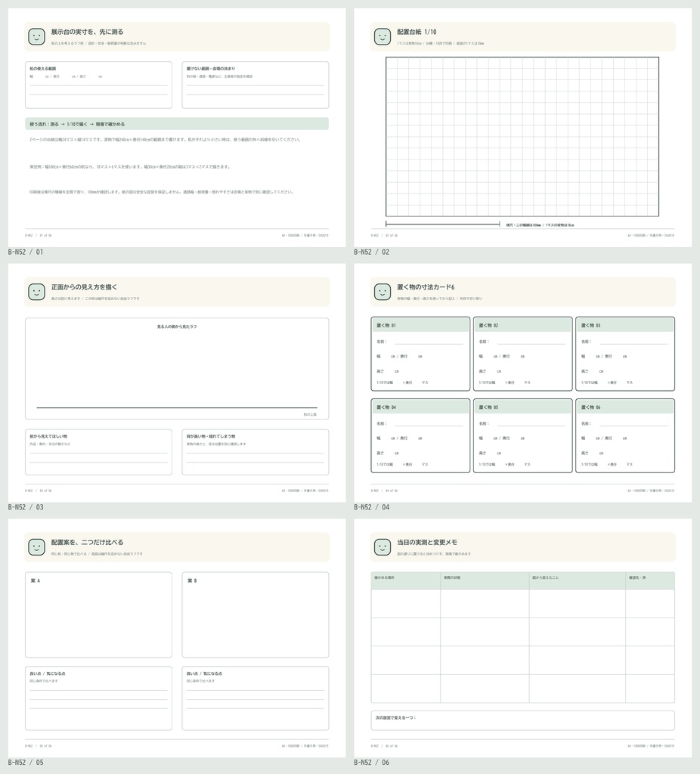700x774 pixels.
Task: Click the 案 B label
Action: point(192,580)
